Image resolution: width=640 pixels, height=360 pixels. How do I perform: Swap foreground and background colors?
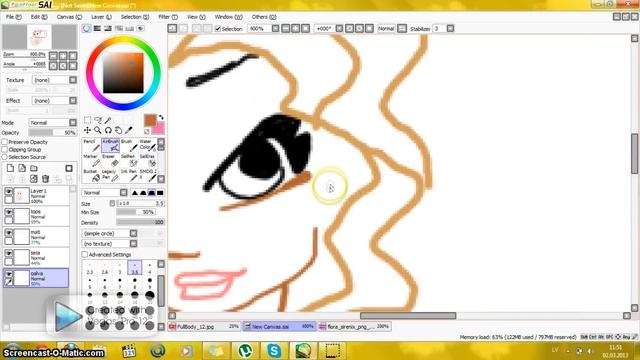tap(161, 118)
